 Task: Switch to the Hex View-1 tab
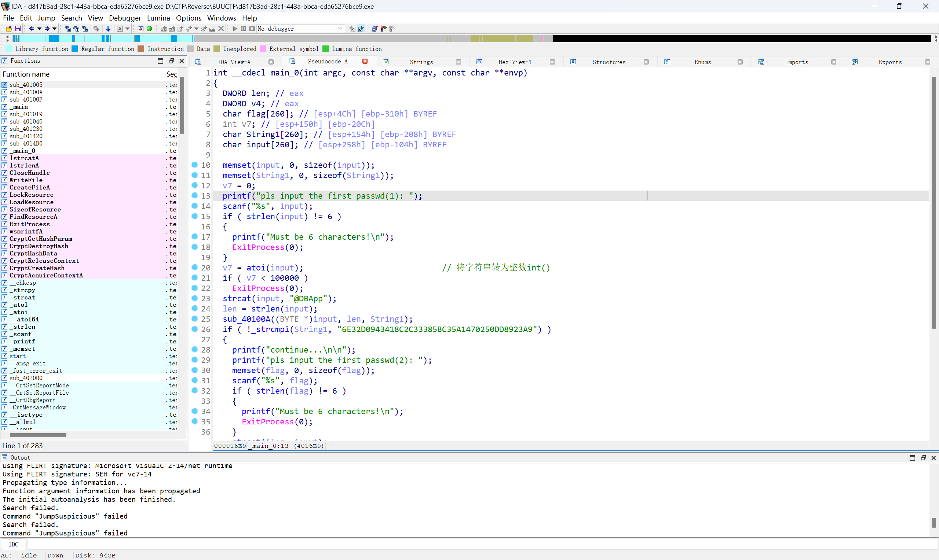(515, 62)
